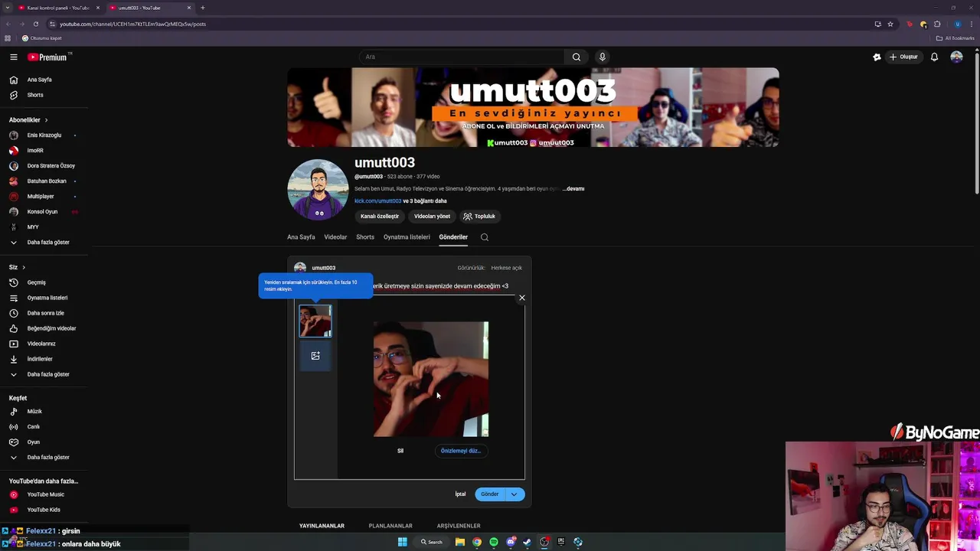The width and height of the screenshot is (980, 551).
Task: Open Shorts from the left sidebar
Action: [x=35, y=95]
